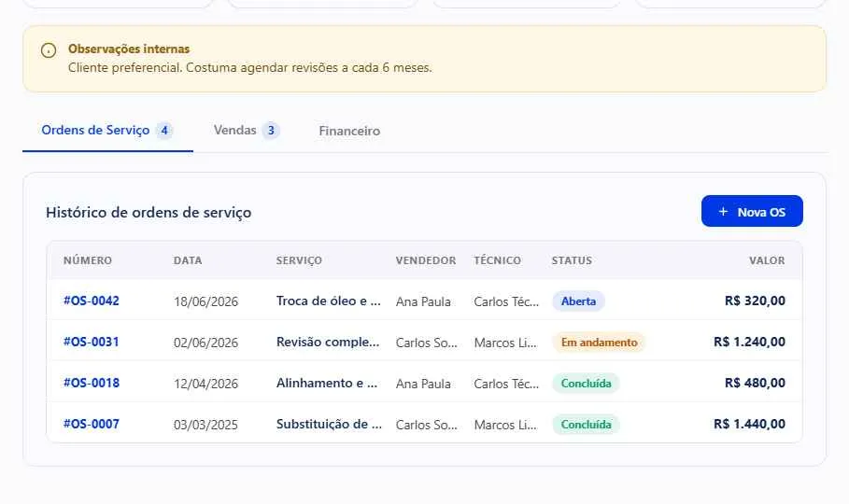
Task: Open the Vendas tab
Action: point(247,131)
